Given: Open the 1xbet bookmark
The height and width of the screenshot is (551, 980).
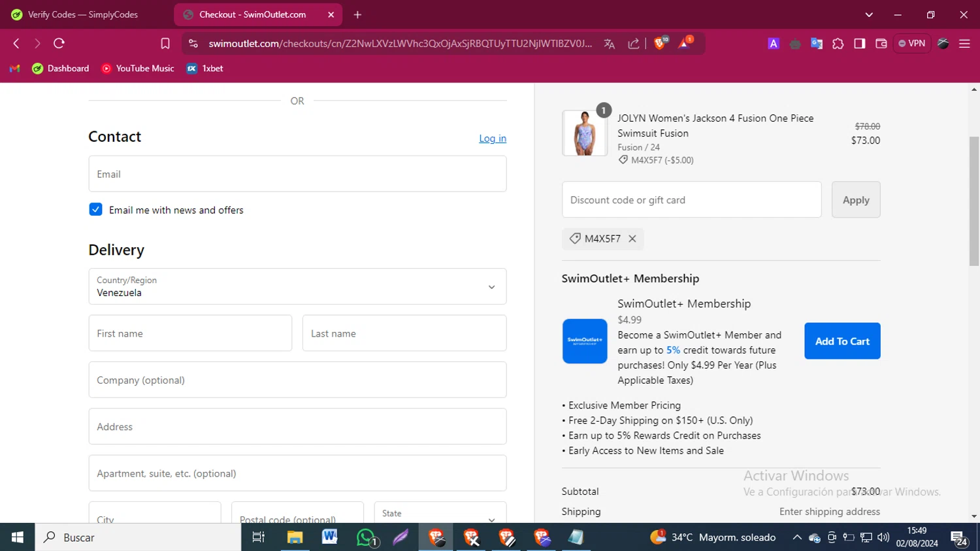Looking at the screenshot, I should [205, 69].
